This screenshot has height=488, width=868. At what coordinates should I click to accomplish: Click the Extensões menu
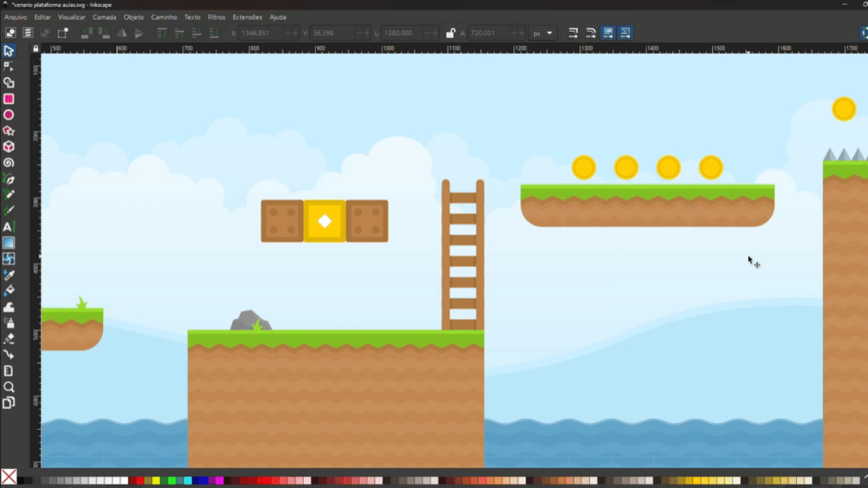[x=248, y=17]
